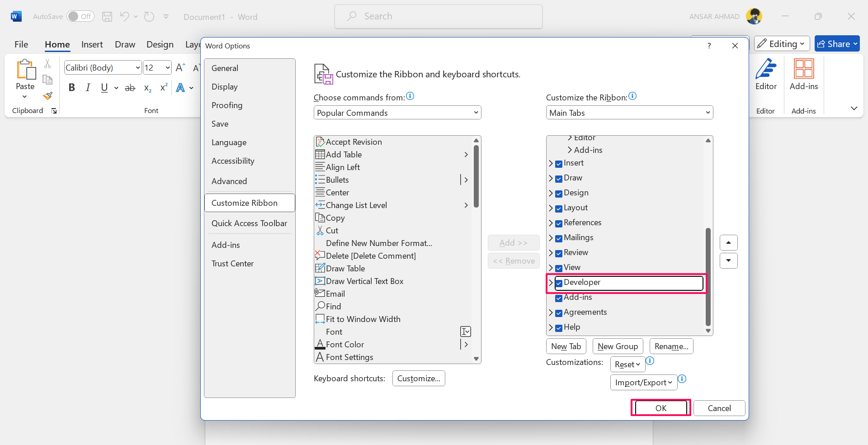Select Quick Access Toolbar category
The image size is (868, 445).
click(x=249, y=223)
